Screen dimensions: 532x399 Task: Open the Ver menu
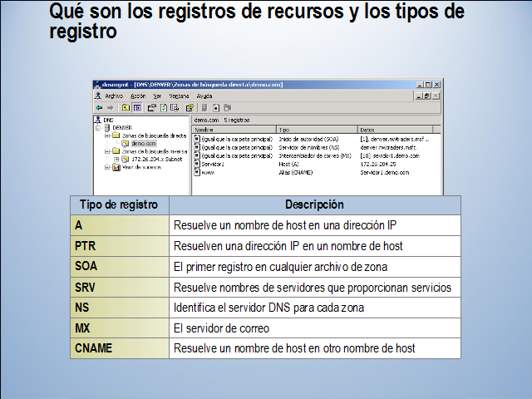click(x=157, y=96)
